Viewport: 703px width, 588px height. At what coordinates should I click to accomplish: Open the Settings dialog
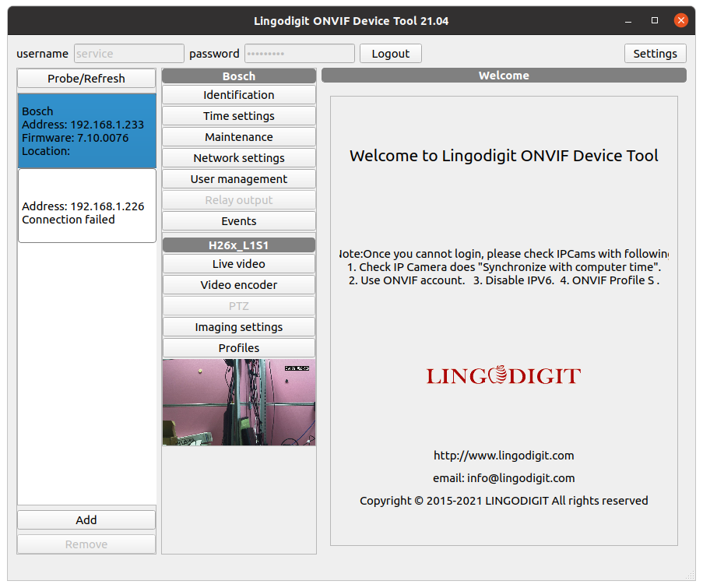click(655, 54)
